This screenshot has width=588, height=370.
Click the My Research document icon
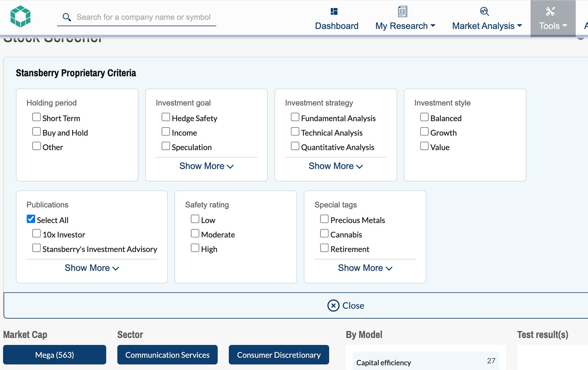(x=402, y=12)
